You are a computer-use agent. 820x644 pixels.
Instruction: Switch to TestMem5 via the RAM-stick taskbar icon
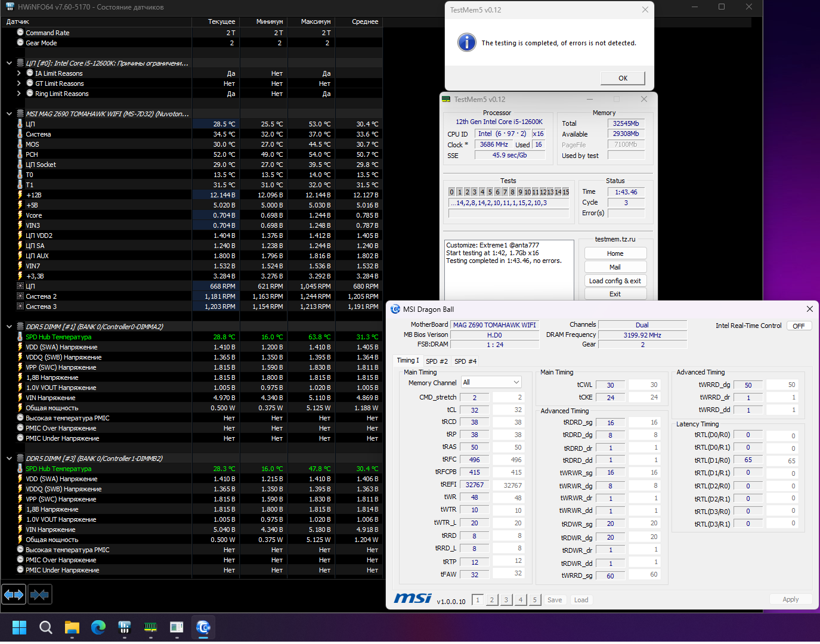151,627
